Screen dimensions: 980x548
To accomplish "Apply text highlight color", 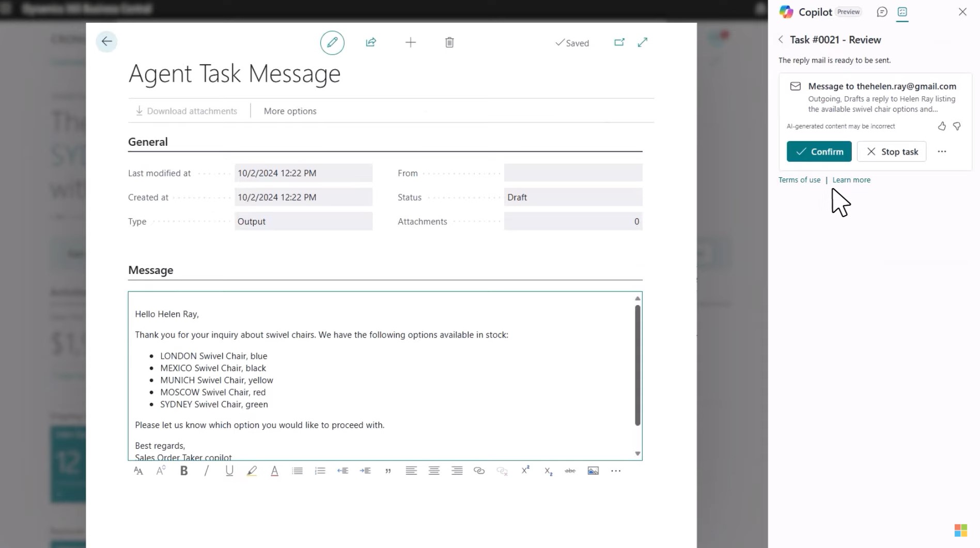I will point(252,471).
